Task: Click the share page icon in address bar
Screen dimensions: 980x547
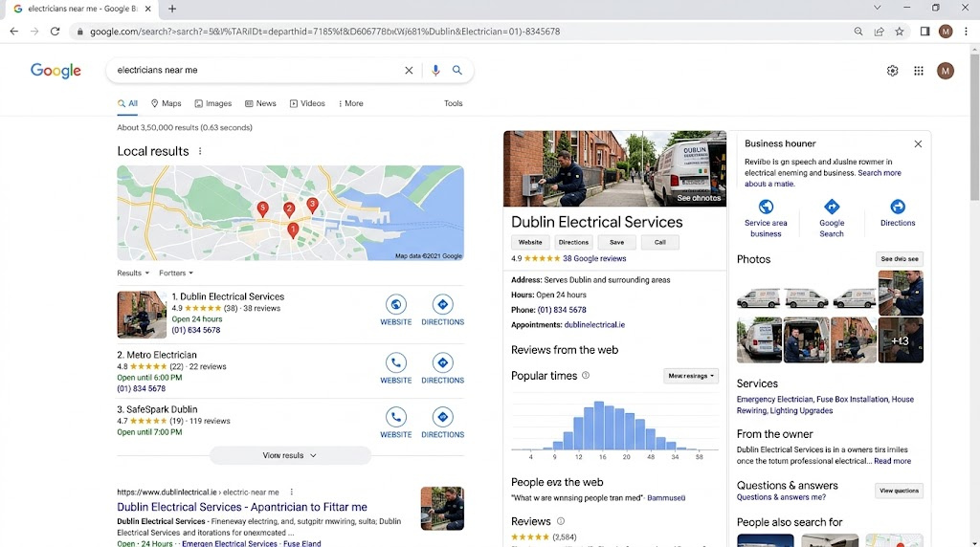Action: 879,32
